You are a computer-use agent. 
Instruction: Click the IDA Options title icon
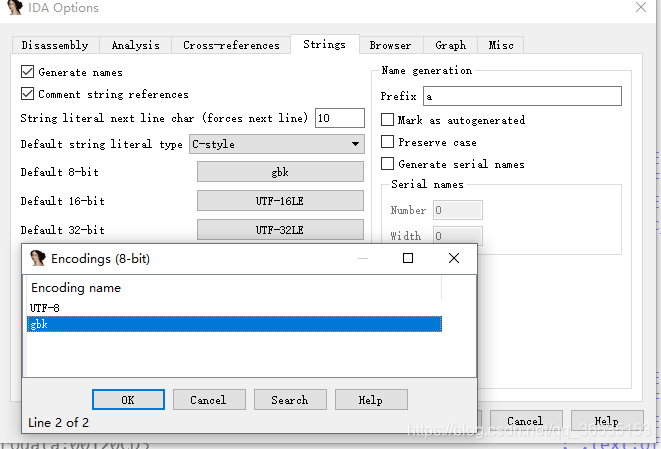click(x=15, y=7)
